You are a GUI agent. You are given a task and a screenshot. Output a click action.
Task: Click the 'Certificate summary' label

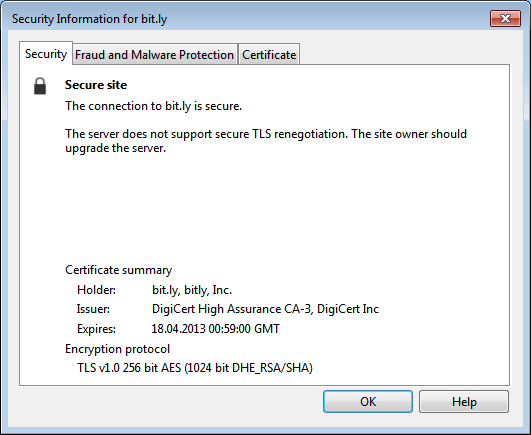tap(119, 270)
